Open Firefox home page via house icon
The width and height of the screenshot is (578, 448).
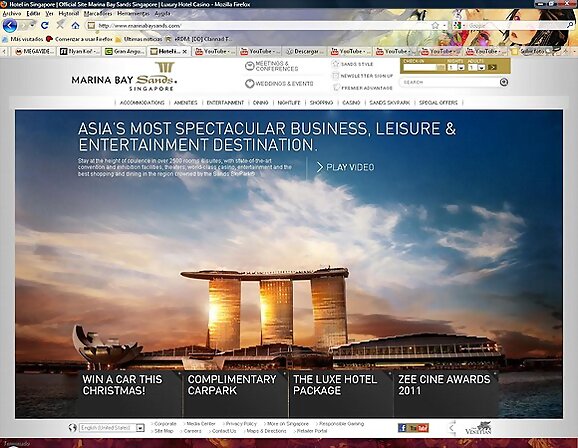(76, 25)
